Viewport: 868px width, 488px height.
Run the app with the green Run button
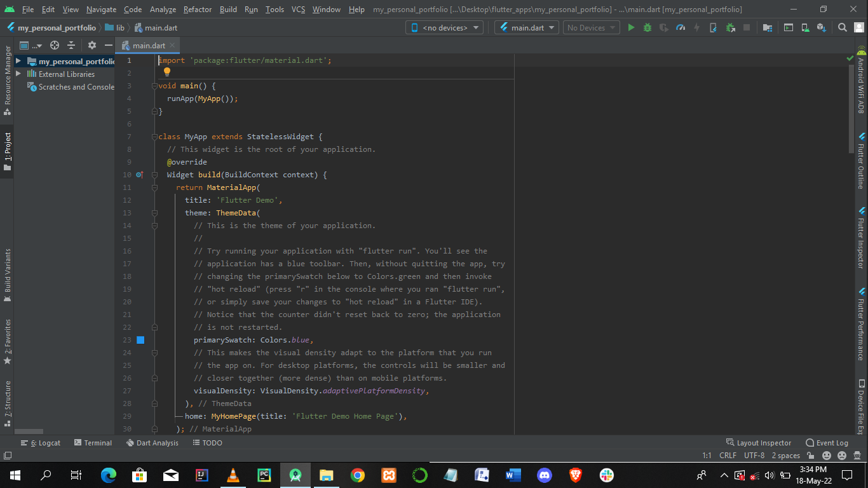(x=631, y=27)
